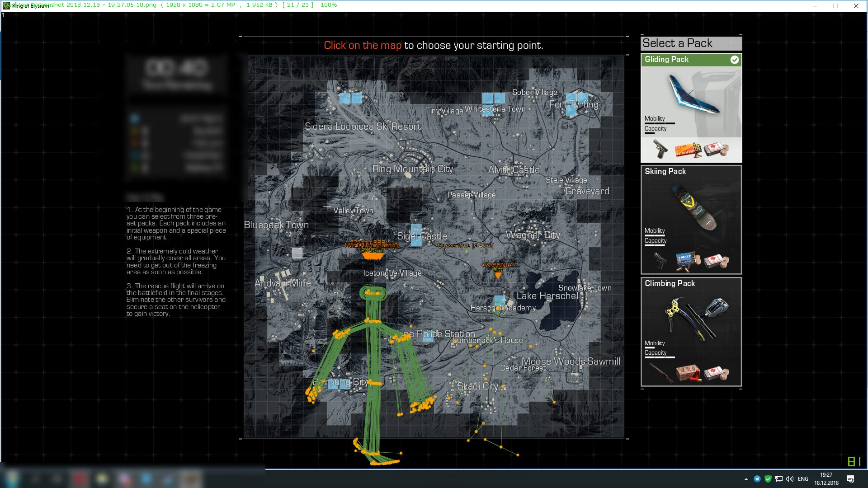
Task: Select Lake Herschel on the map
Action: [547, 296]
